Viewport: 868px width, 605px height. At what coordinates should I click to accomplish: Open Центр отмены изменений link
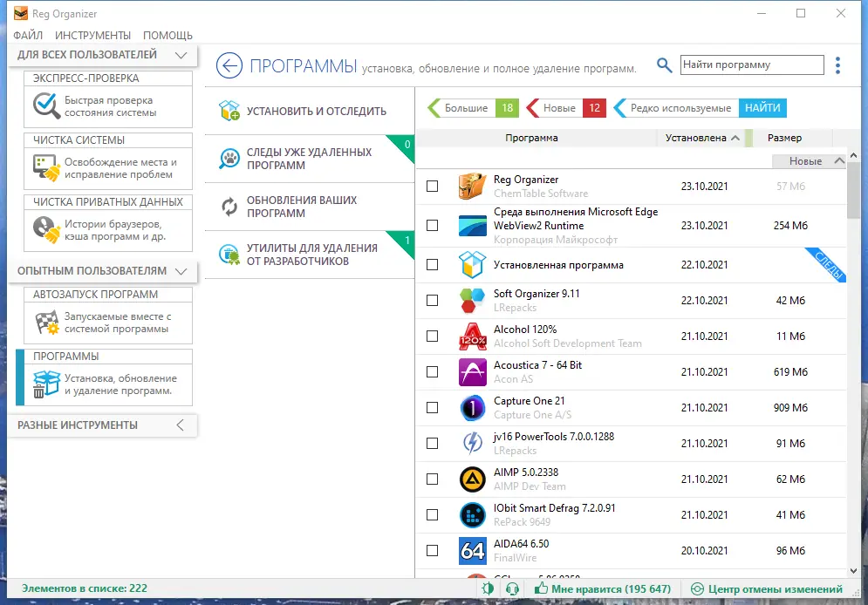768,589
